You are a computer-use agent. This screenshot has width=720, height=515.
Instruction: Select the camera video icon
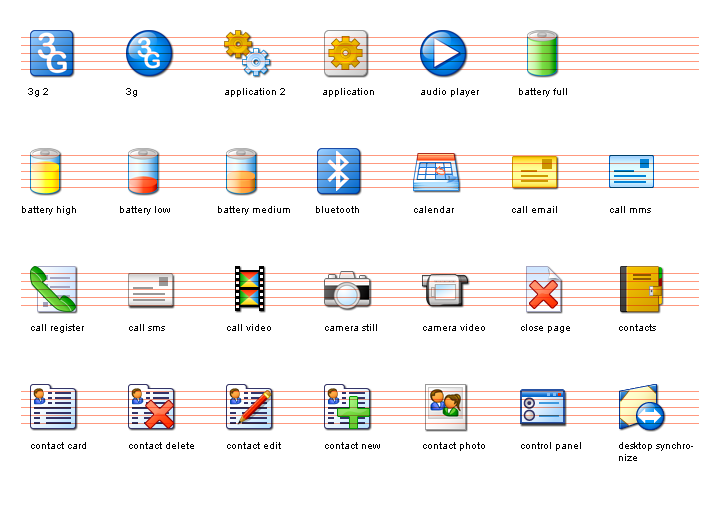click(444, 289)
